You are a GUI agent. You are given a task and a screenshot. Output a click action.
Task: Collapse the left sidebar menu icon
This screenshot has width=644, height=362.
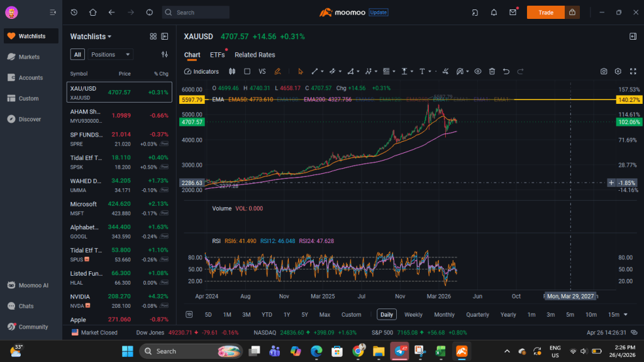click(53, 13)
